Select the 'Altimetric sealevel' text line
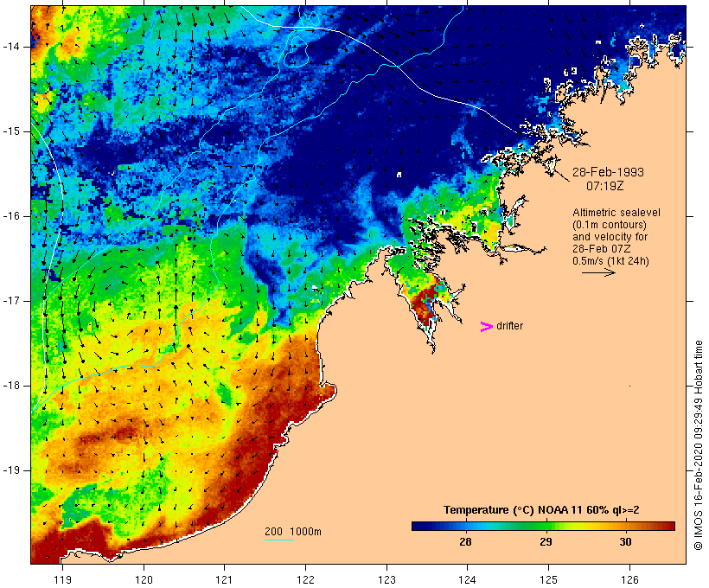This screenshot has width=709, height=588. (616, 213)
